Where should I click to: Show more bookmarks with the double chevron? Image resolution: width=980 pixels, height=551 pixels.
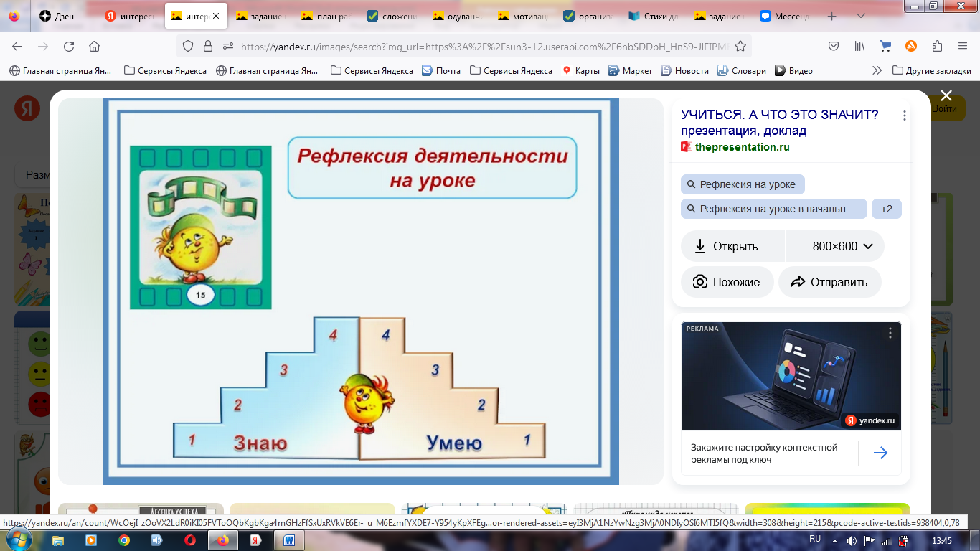click(877, 70)
